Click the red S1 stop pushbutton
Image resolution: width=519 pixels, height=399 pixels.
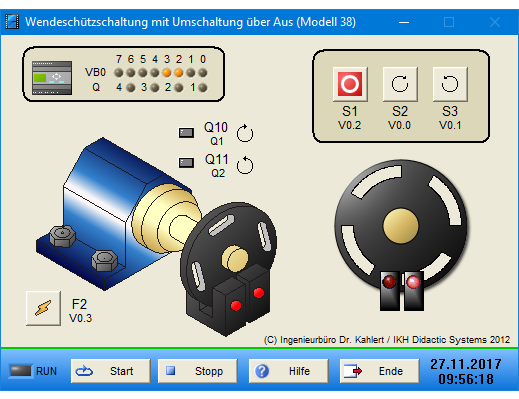[x=350, y=84]
